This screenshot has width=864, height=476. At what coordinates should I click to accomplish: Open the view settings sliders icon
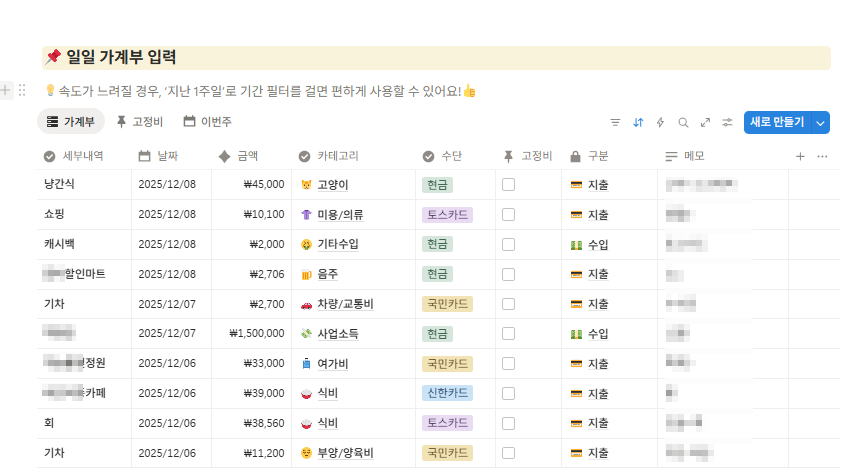coord(728,122)
